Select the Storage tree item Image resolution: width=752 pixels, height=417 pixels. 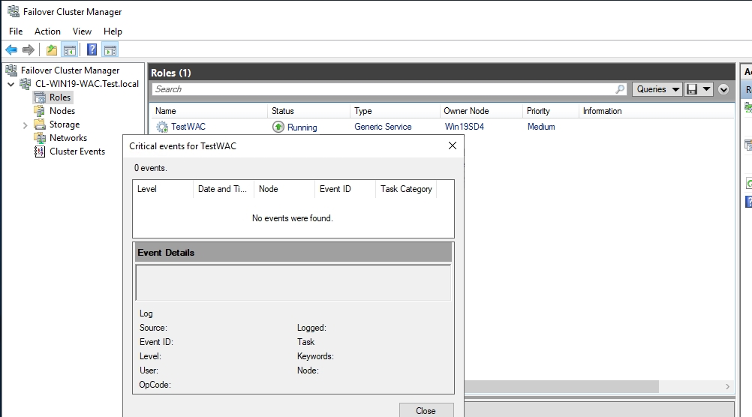click(x=64, y=124)
